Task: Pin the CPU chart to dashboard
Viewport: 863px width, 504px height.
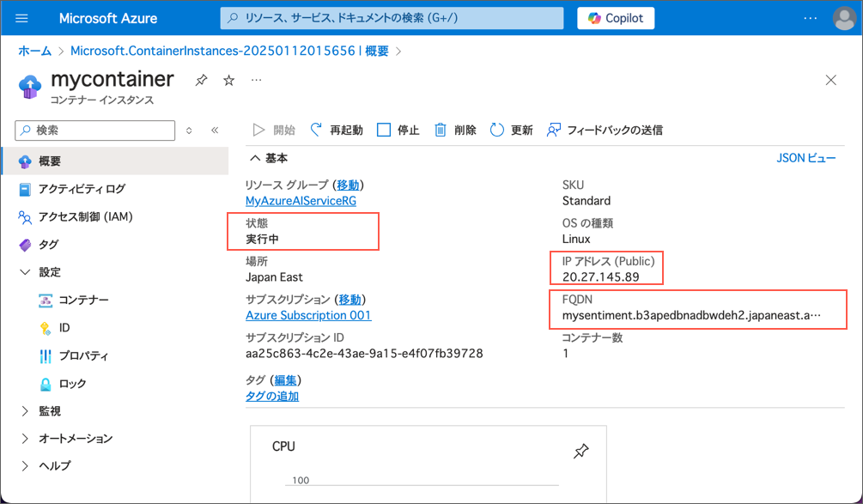Action: 581,452
